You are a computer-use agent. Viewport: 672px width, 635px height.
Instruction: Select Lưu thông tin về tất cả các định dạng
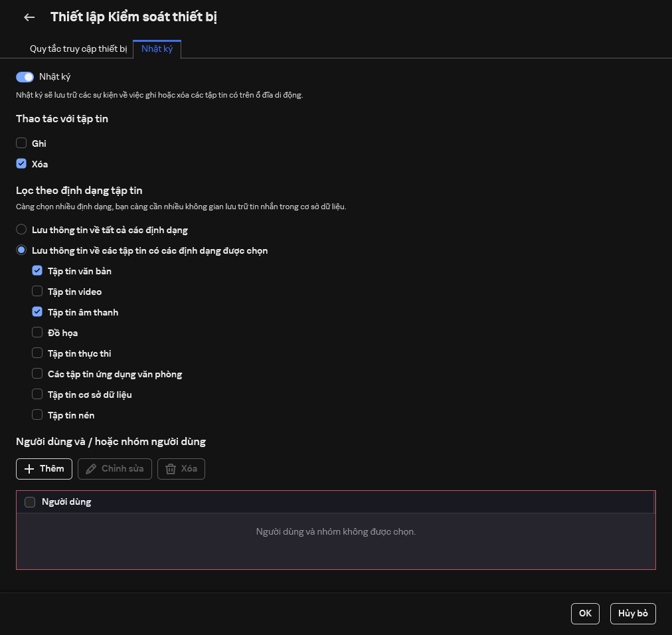(x=21, y=230)
